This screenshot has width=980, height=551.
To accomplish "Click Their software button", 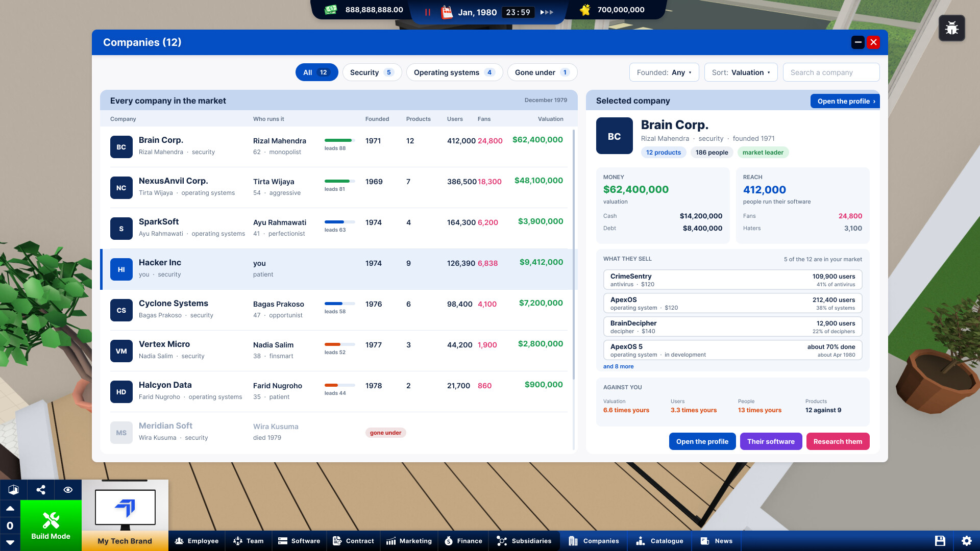I will click(771, 441).
